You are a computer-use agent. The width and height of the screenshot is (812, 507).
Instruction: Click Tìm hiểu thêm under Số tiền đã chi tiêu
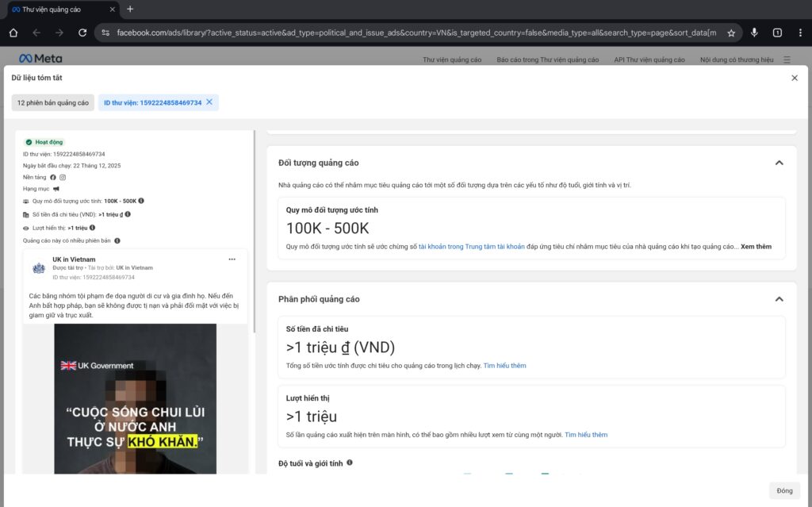point(504,366)
